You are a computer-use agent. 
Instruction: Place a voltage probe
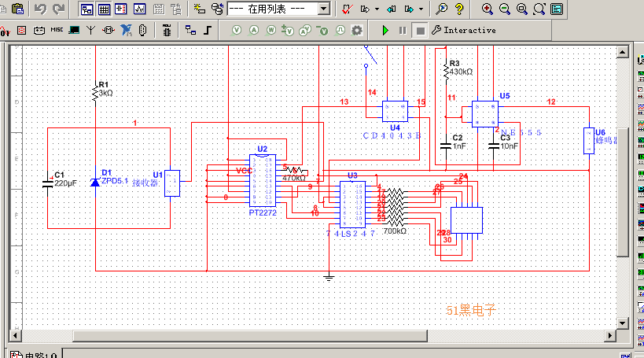237,30
